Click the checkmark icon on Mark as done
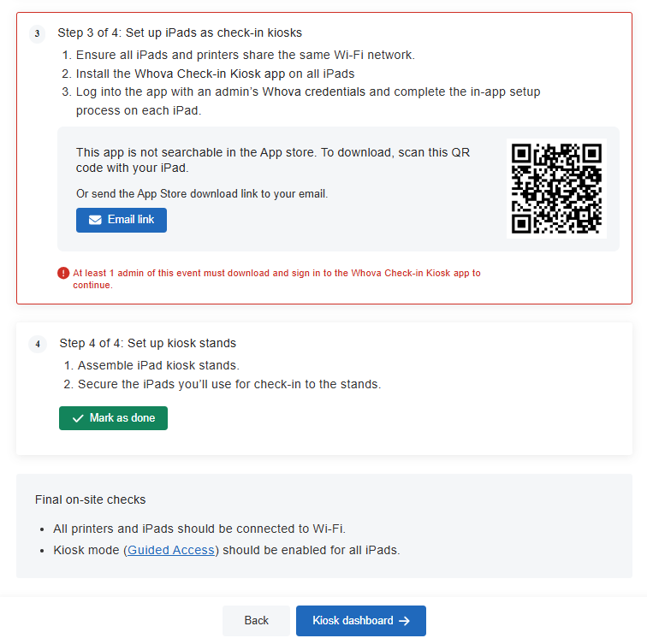The height and width of the screenshot is (644, 647). pyautogui.click(x=78, y=418)
